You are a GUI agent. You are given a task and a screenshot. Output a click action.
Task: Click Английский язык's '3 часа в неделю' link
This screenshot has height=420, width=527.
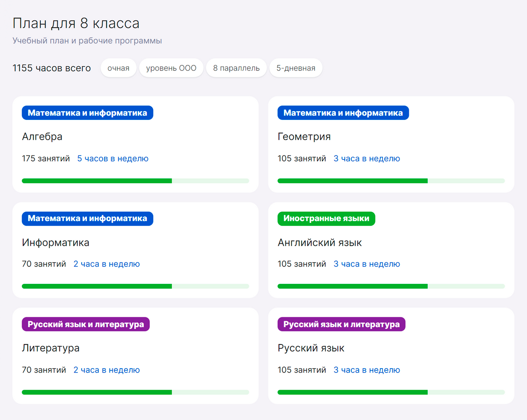click(x=367, y=264)
